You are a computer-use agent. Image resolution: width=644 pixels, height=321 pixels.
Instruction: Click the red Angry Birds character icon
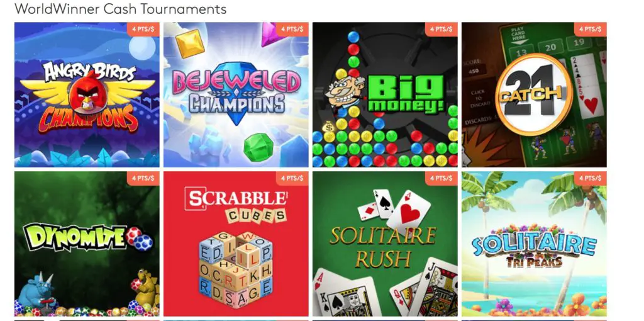[88, 94]
